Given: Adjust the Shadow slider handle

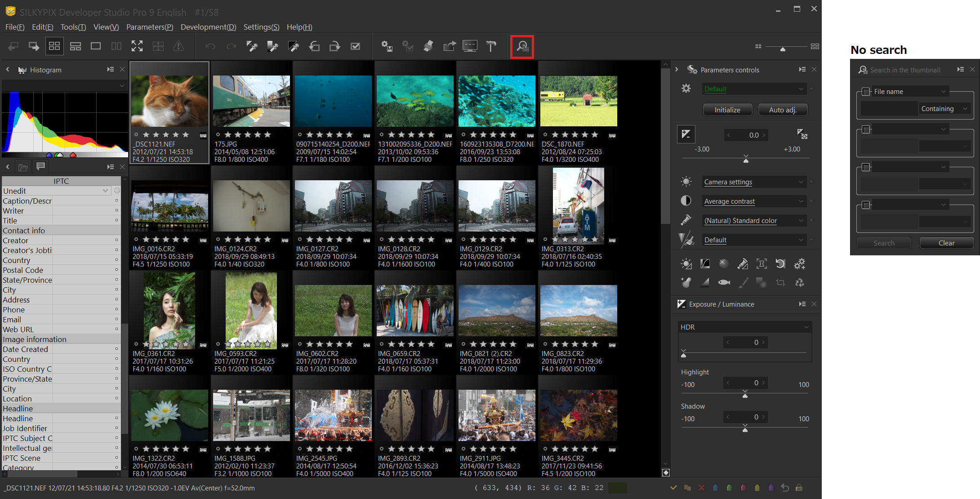Looking at the screenshot, I should tap(745, 429).
